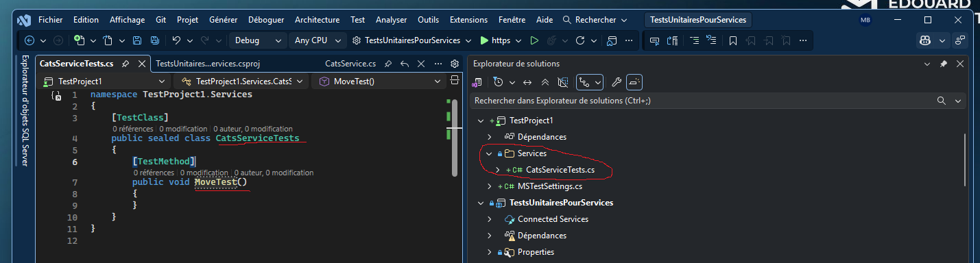Viewport: 980px width, 263px height.
Task: Collapse the TestProject1 node in Solution Explorer
Action: pos(481,121)
